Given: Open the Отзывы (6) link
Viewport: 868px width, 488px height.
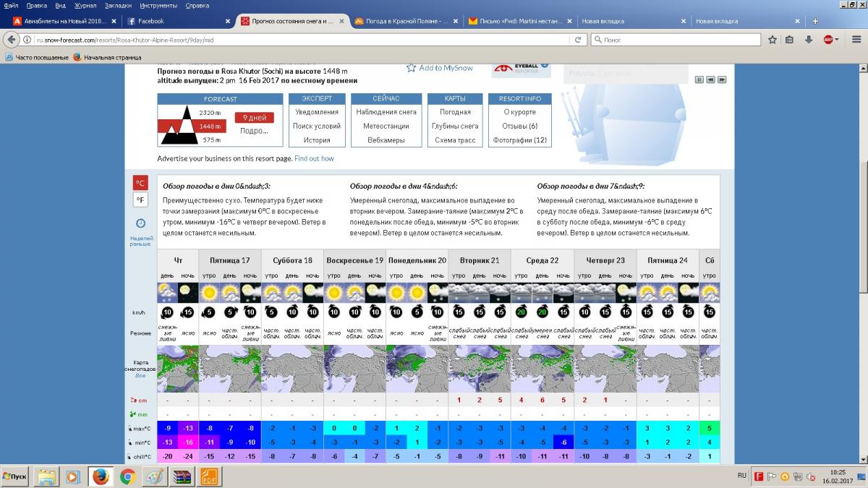Looking at the screenshot, I should (x=520, y=126).
